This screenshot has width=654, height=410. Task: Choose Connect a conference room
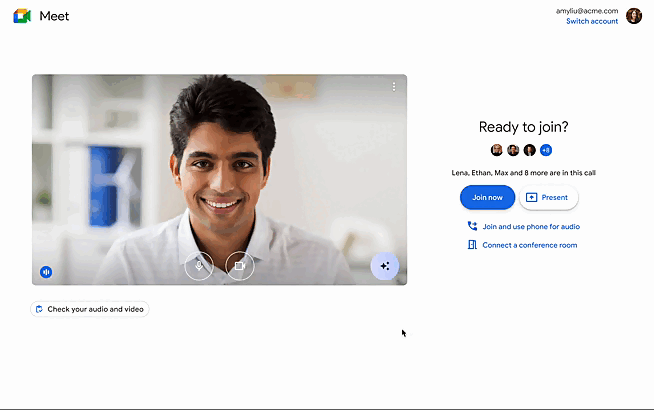click(x=521, y=245)
